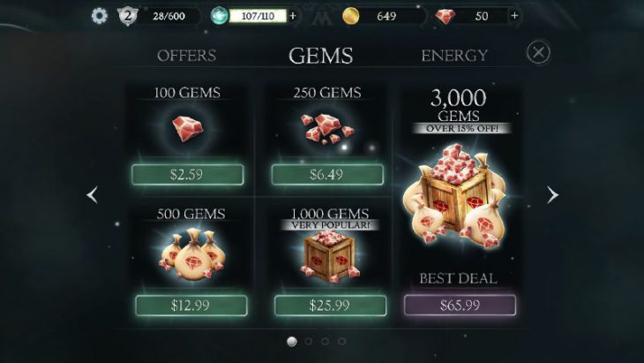
Task: Switch to the Energy tab
Action: [454, 56]
